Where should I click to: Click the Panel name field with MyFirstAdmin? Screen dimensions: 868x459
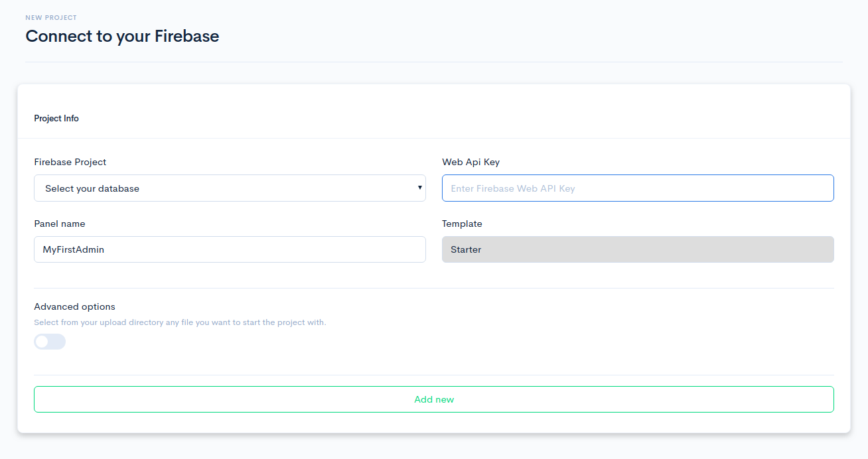(230, 249)
